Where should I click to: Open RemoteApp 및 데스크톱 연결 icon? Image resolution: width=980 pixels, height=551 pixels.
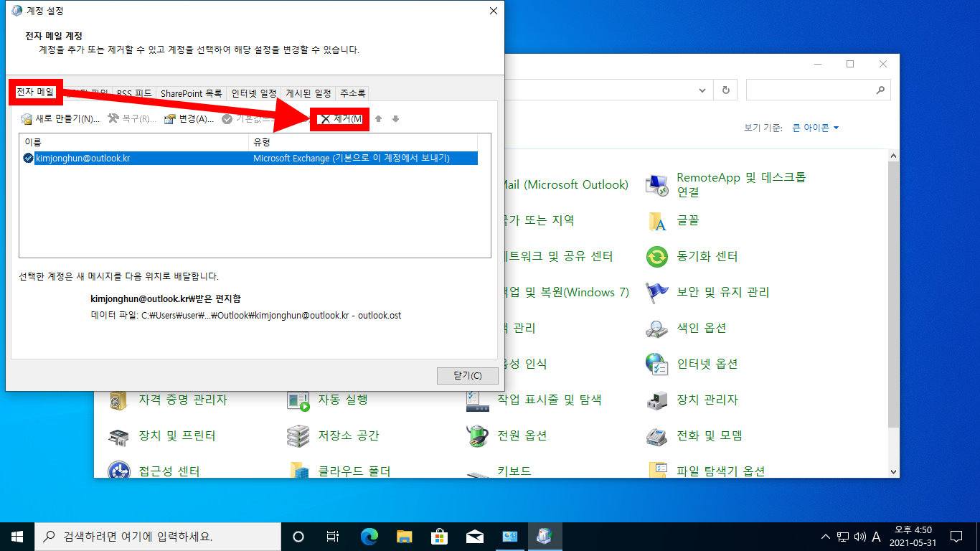(658, 185)
